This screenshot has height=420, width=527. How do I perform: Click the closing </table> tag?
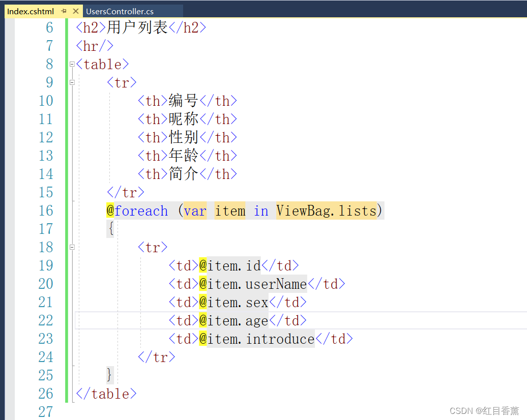point(106,394)
